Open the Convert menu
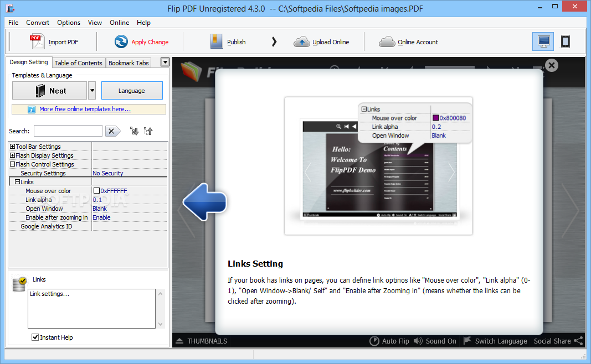 pos(38,23)
